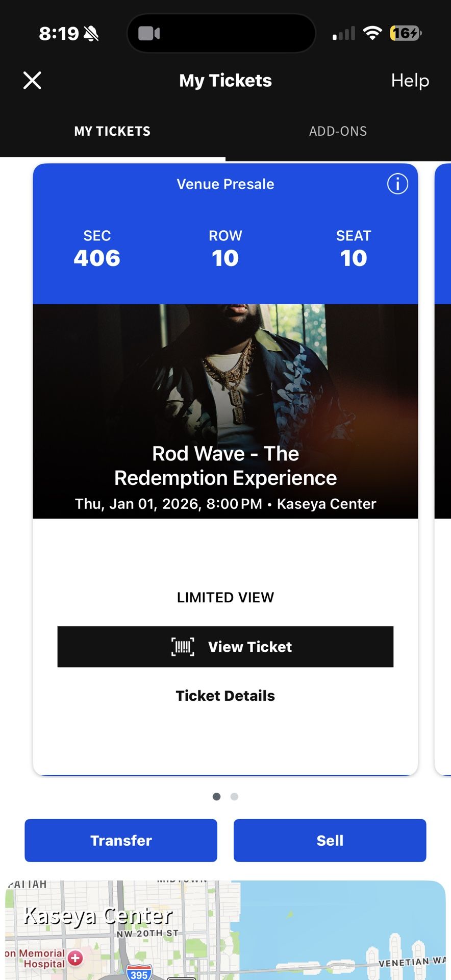451x980 pixels.
Task: Tap the battery indicator showing 16 percent
Action: [x=405, y=33]
